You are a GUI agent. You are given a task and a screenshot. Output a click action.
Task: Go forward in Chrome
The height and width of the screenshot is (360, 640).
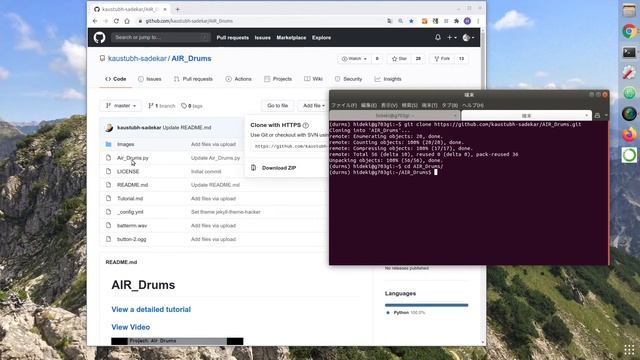coord(106,21)
